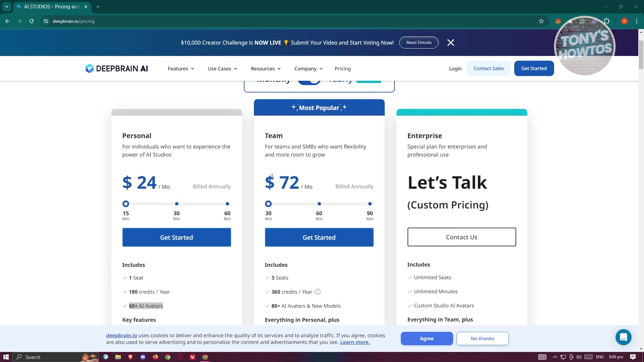
Task: Open File Explorer from the taskbar
Action: 118,357
